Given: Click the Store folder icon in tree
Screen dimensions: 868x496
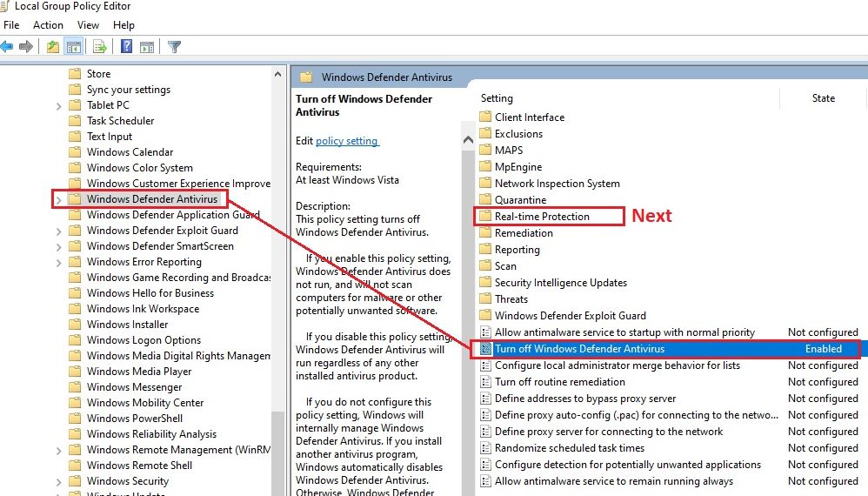Looking at the screenshot, I should point(75,74).
